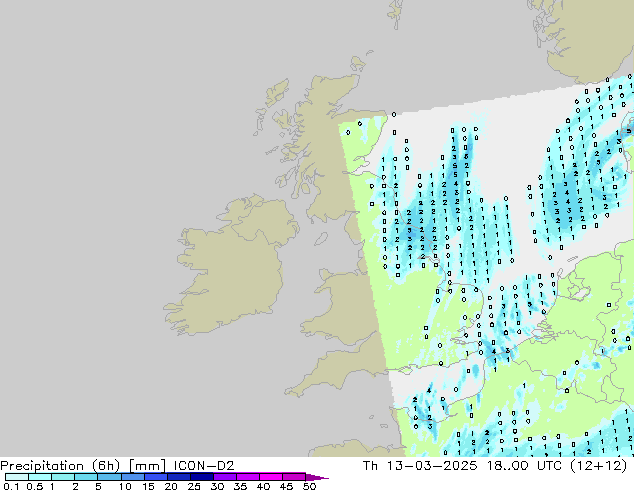Click the 30–35 mm purple swatch
The height and width of the screenshot is (490, 634).
coord(224,477)
